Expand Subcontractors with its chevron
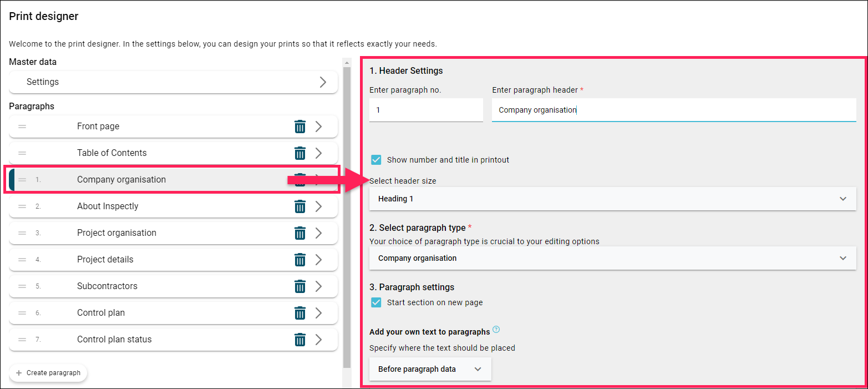 point(319,286)
